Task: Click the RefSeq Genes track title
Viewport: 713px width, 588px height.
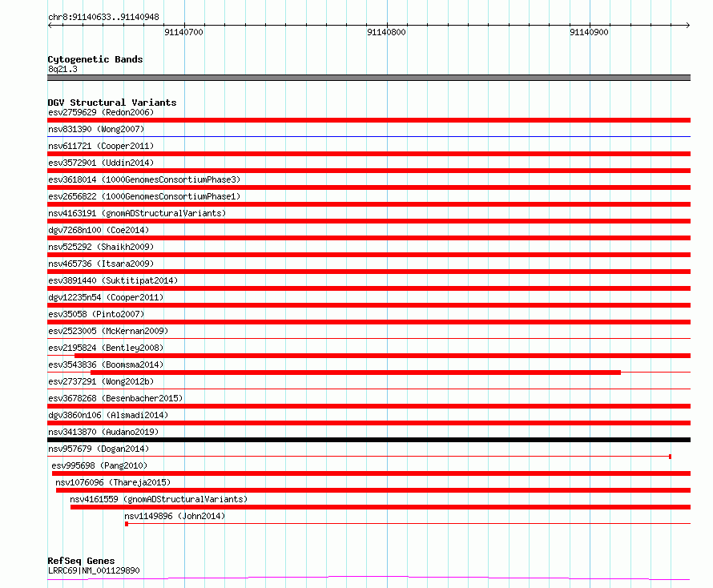Action: tap(82, 561)
